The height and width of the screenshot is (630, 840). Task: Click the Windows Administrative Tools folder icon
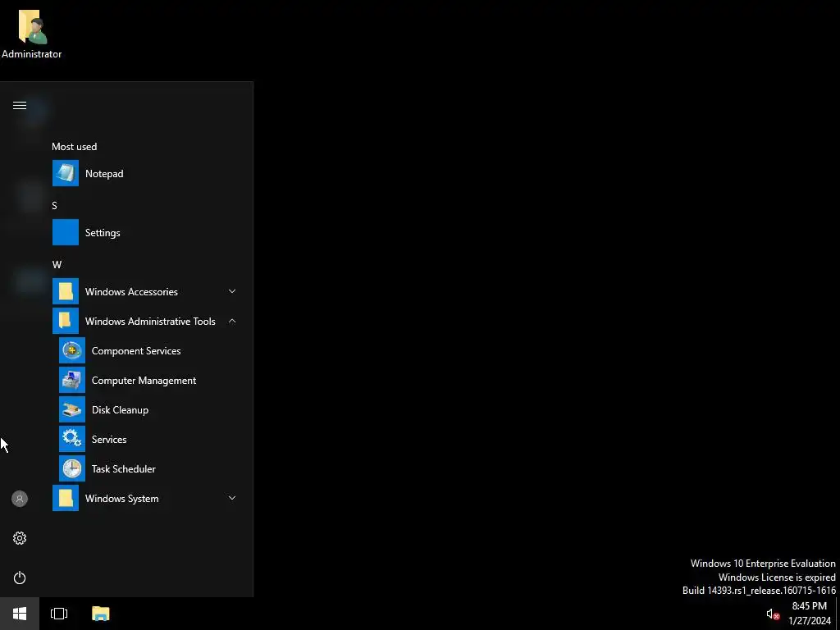point(66,321)
